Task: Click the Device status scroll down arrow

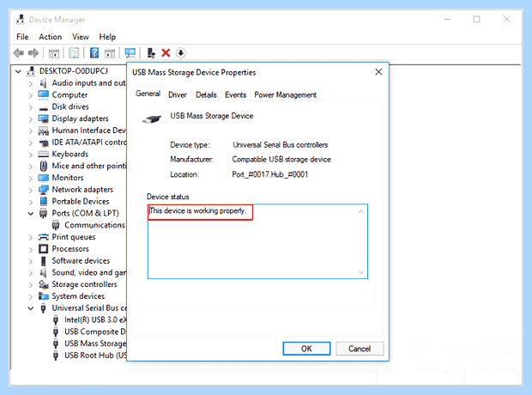Action: coord(361,272)
